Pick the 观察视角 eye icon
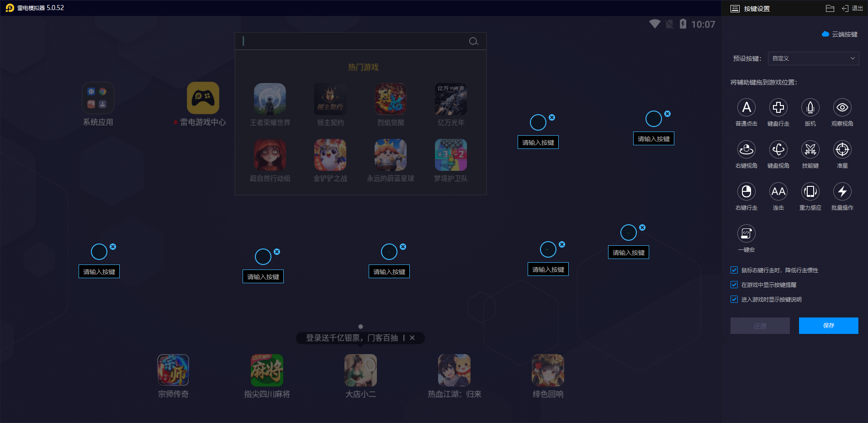868x423 pixels. (842, 107)
